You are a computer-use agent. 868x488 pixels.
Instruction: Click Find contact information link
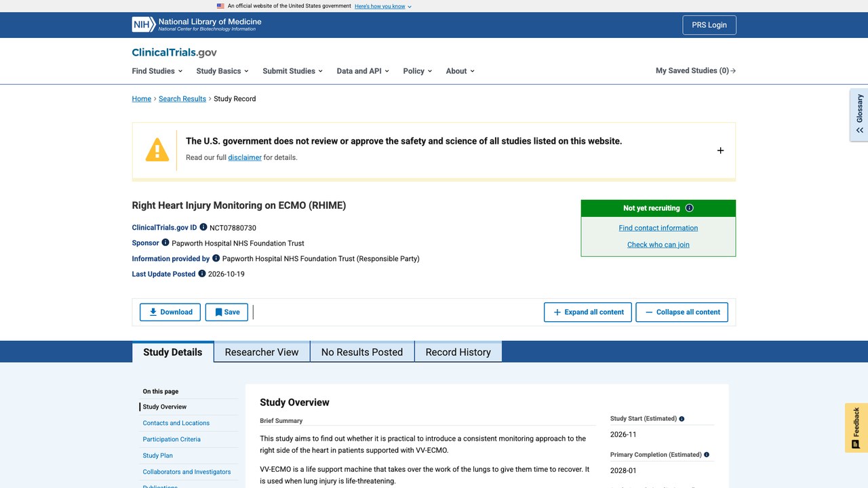[658, 228]
